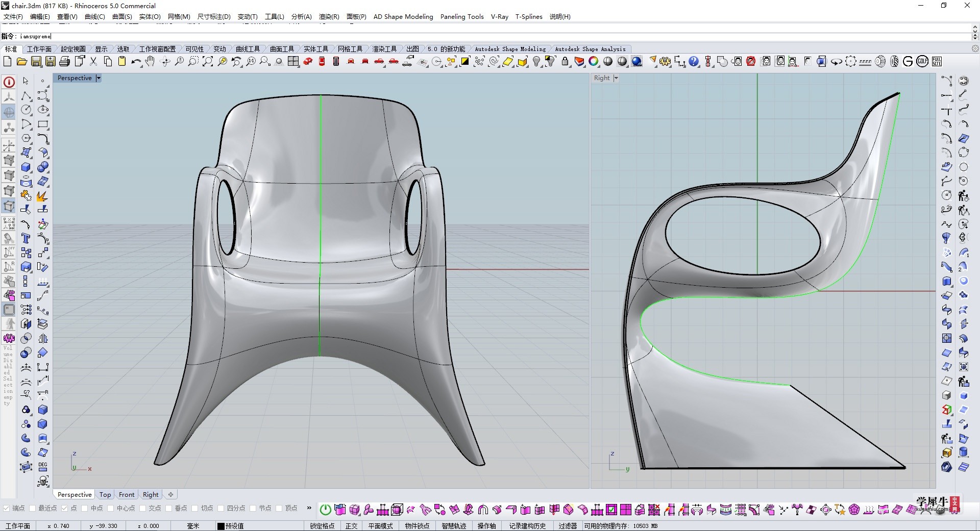Add a new viewport tab with plus
This screenshot has height=531, width=980.
(171, 494)
